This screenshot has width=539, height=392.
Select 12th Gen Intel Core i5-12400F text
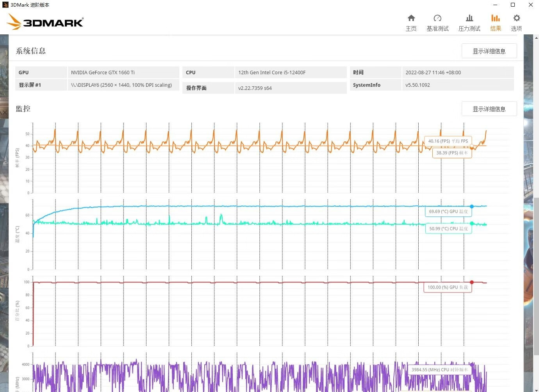pyautogui.click(x=272, y=73)
